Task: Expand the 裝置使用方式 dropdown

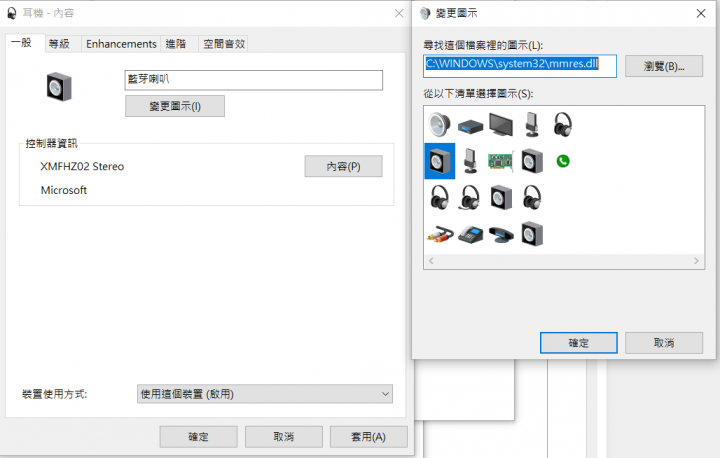Action: 265,394
